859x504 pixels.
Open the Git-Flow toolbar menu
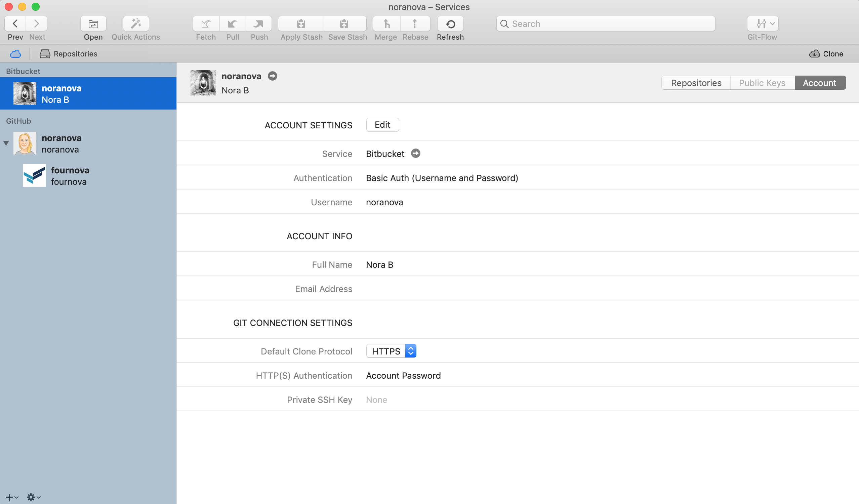tap(762, 24)
